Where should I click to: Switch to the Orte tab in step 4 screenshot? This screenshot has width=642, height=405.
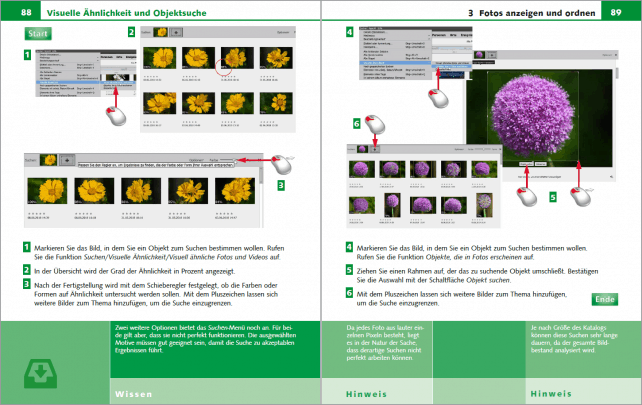[453, 35]
